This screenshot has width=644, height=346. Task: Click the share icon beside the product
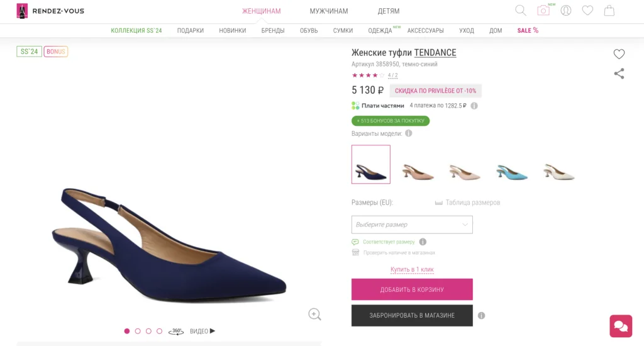coord(619,74)
